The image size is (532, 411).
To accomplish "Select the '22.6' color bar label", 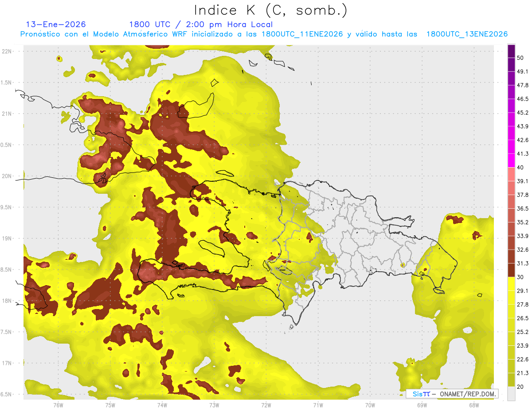I will pos(523,360).
